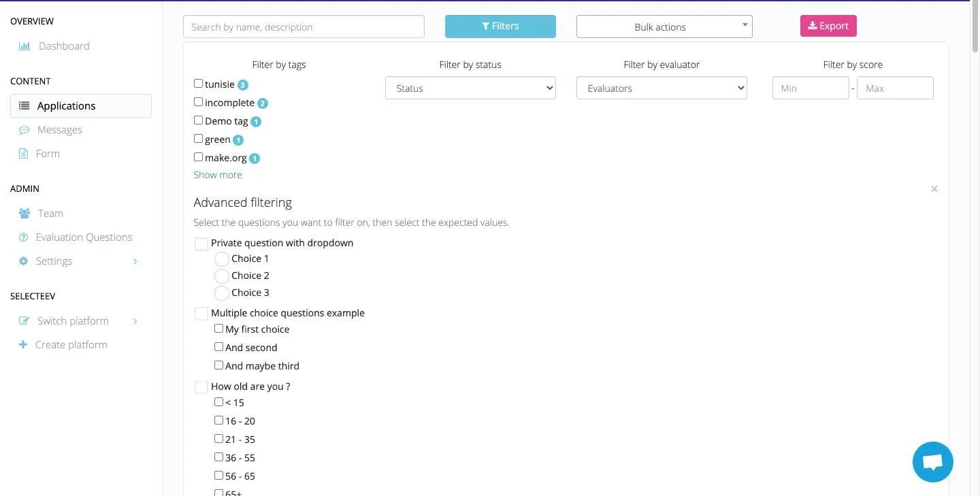Image resolution: width=980 pixels, height=496 pixels.
Task: Close advanced filtering with the X
Action: 934,188
